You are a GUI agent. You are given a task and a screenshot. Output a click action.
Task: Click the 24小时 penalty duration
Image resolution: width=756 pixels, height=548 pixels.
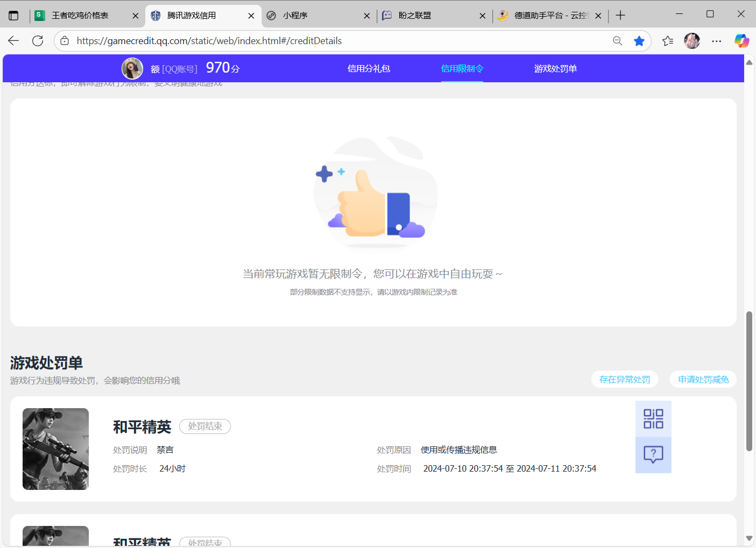coord(172,468)
